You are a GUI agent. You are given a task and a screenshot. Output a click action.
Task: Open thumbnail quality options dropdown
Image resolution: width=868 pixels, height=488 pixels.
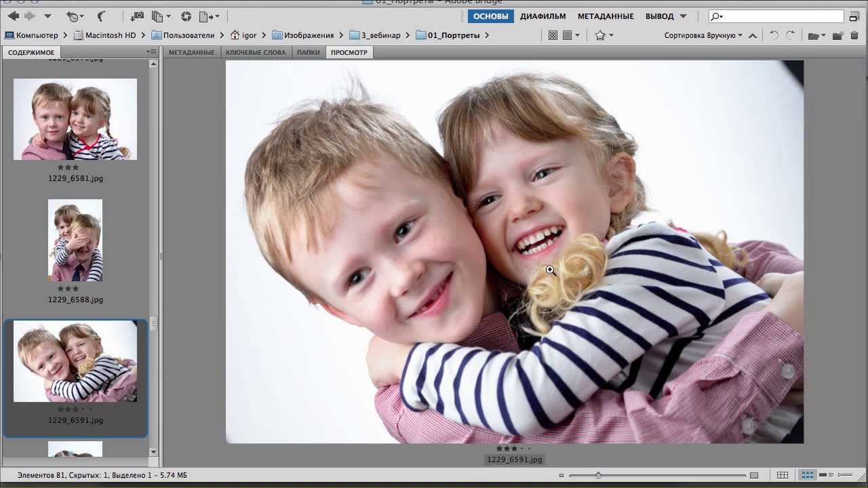point(570,35)
